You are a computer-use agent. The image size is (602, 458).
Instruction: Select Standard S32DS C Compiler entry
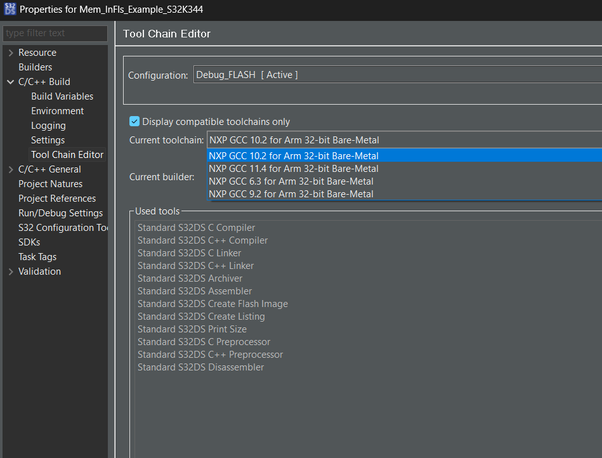(x=196, y=228)
